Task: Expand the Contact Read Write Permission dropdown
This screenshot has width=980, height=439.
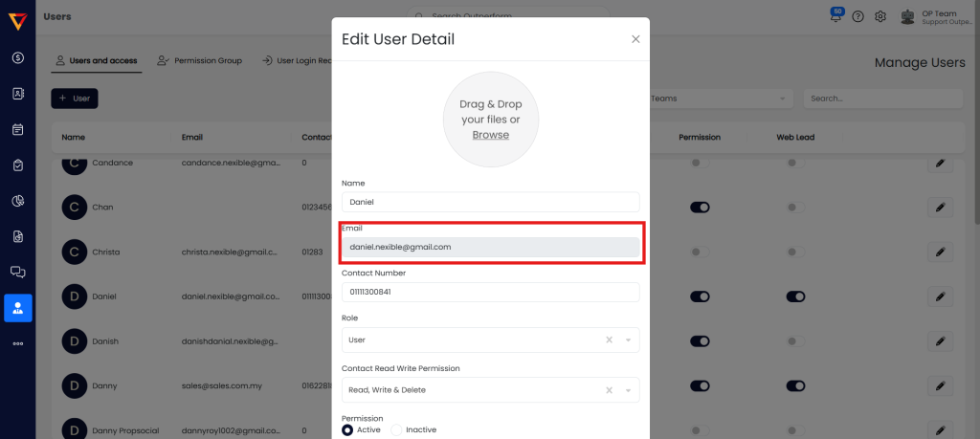Action: (628, 390)
